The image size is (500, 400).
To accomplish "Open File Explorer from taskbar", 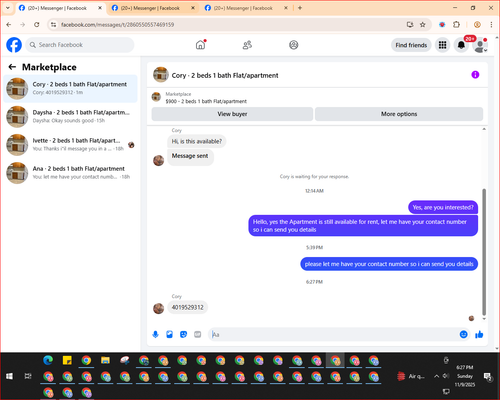I will tap(105, 360).
